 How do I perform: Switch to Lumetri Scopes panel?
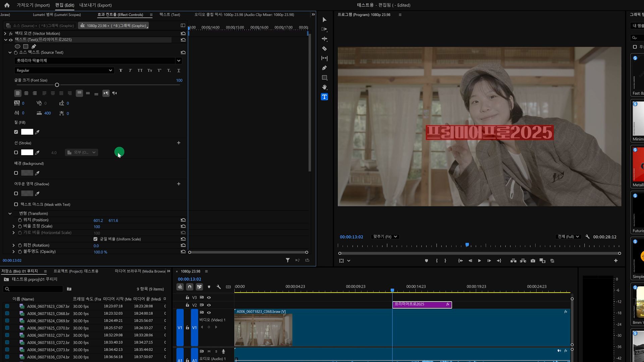pyautogui.click(x=57, y=15)
